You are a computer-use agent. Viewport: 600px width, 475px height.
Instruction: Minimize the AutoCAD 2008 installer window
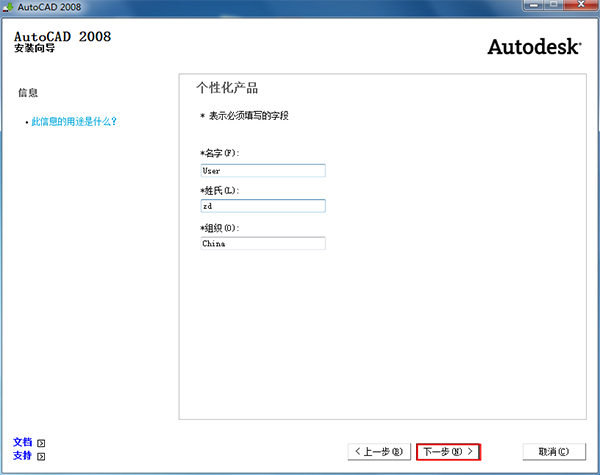(x=534, y=5)
